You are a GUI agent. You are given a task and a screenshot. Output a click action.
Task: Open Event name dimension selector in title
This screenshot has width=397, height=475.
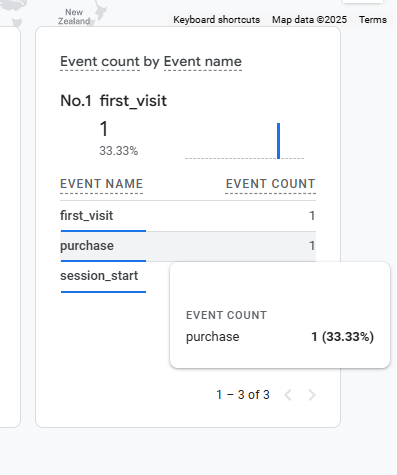click(203, 62)
